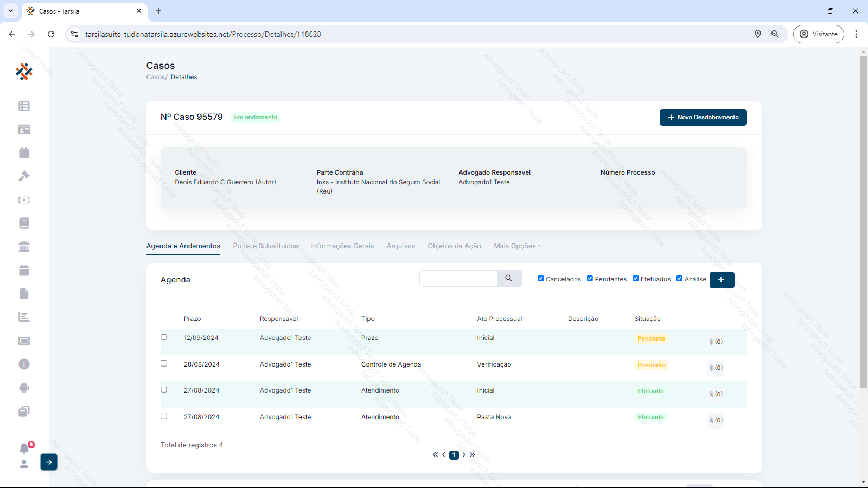868x488 pixels.
Task: Select the 28/08/2024 agenda row checkbox
Action: pyautogui.click(x=164, y=363)
